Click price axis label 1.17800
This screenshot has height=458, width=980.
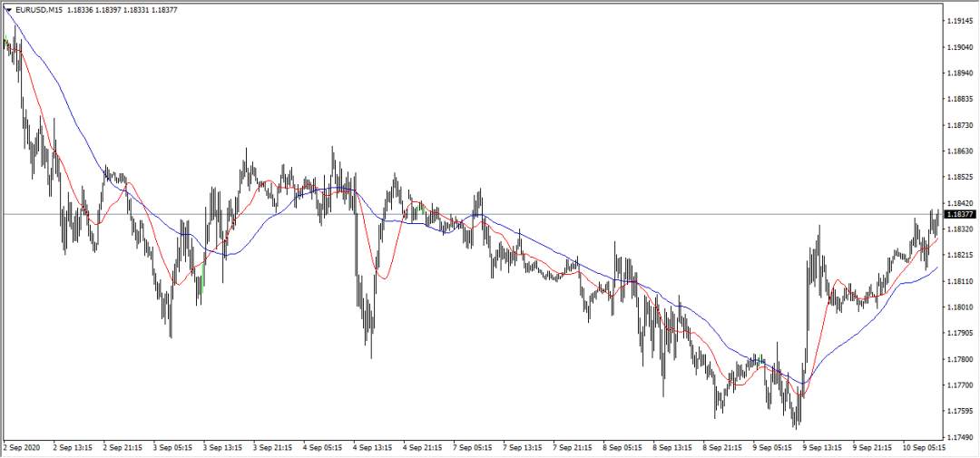pos(959,359)
